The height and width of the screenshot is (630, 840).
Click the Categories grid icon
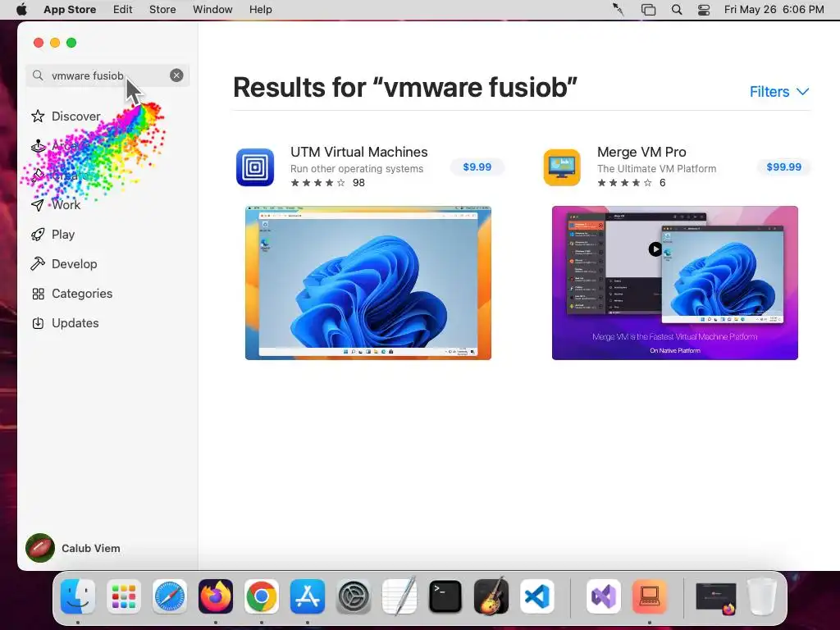38,294
